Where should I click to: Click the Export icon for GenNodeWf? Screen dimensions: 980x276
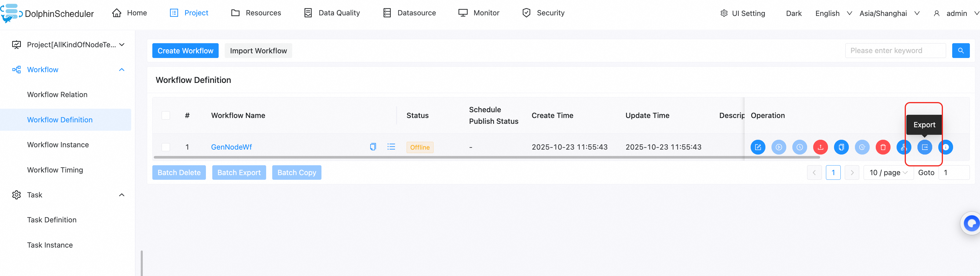(x=925, y=147)
